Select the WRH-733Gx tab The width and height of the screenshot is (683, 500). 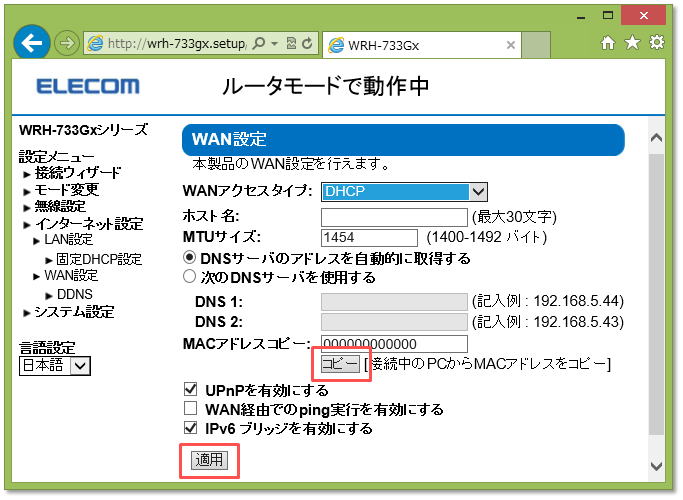coord(422,45)
